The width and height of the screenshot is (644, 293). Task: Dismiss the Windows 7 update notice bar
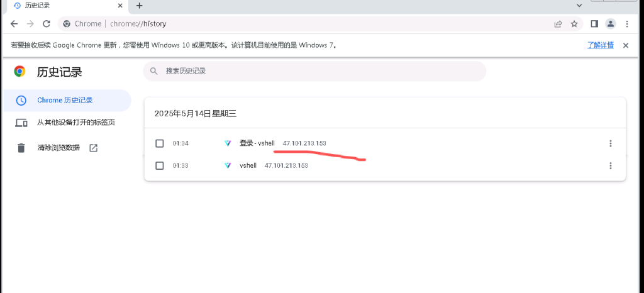(626, 45)
